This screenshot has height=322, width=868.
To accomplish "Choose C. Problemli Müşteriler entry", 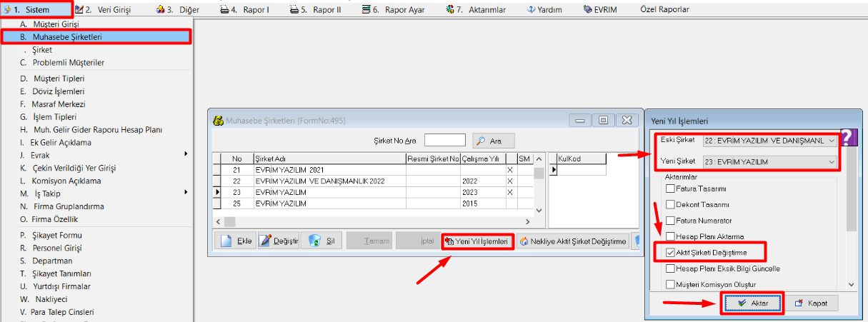I will coord(96,63).
